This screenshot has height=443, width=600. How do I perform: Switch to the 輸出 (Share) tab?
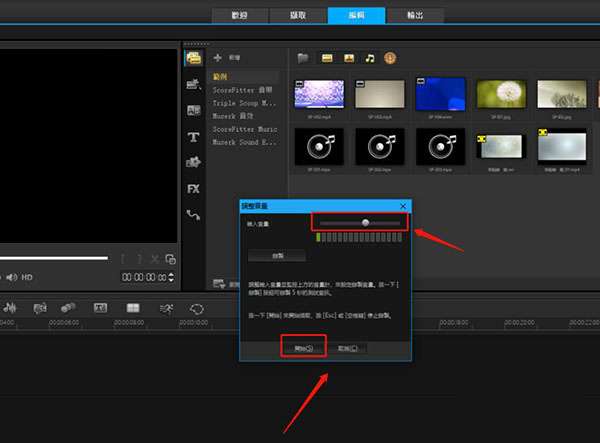tap(415, 15)
